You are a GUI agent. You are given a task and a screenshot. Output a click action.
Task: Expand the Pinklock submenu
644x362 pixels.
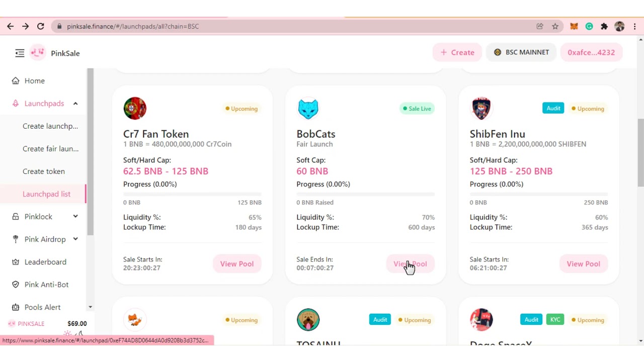[x=75, y=216]
